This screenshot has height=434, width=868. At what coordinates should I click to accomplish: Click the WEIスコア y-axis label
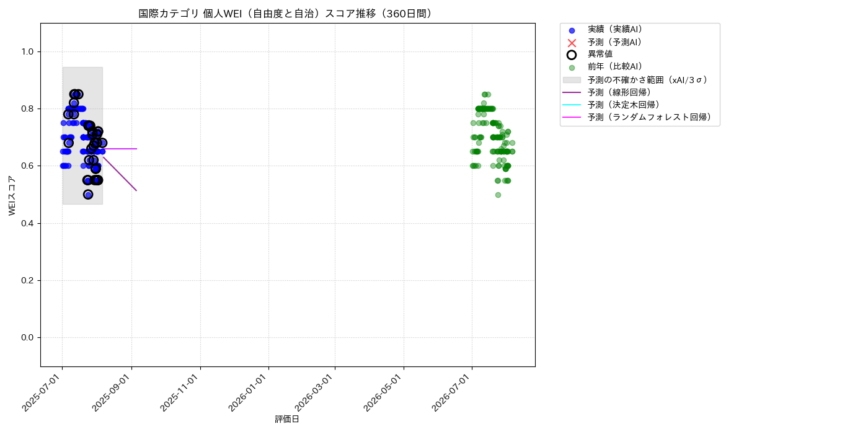pos(12,195)
